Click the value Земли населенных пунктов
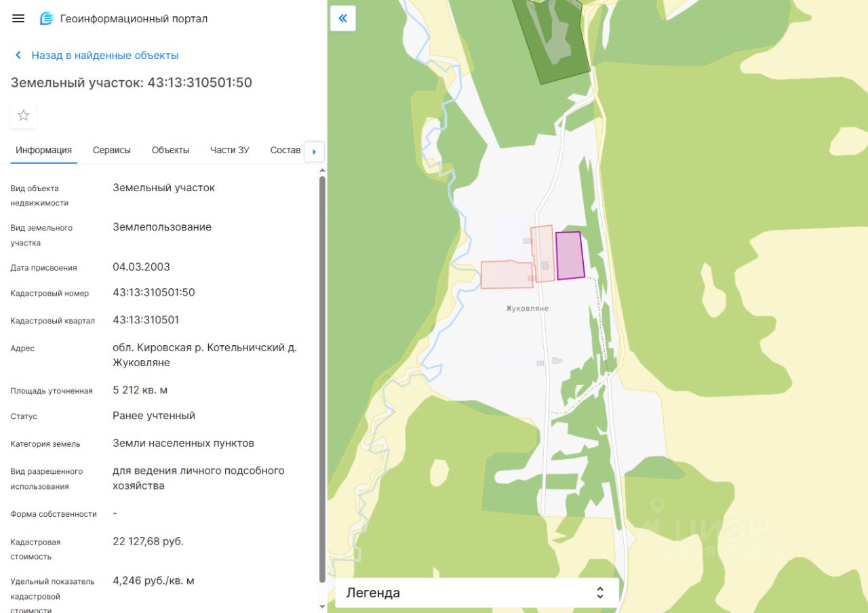Viewport: 868px width, 613px height. click(x=184, y=443)
